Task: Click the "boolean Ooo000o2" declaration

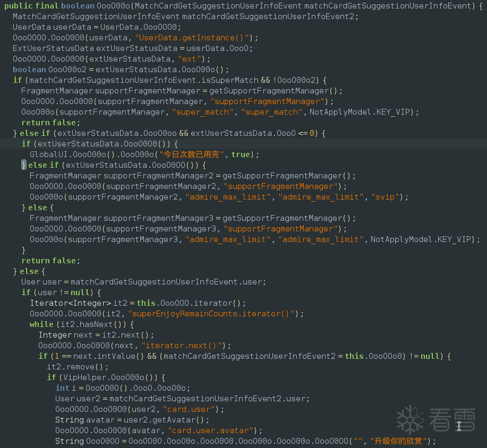Action: (x=50, y=70)
